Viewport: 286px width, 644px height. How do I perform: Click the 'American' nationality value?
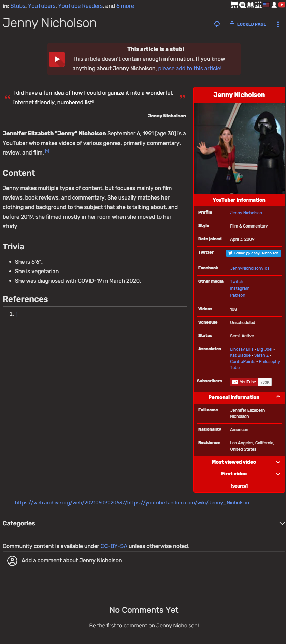point(239,430)
